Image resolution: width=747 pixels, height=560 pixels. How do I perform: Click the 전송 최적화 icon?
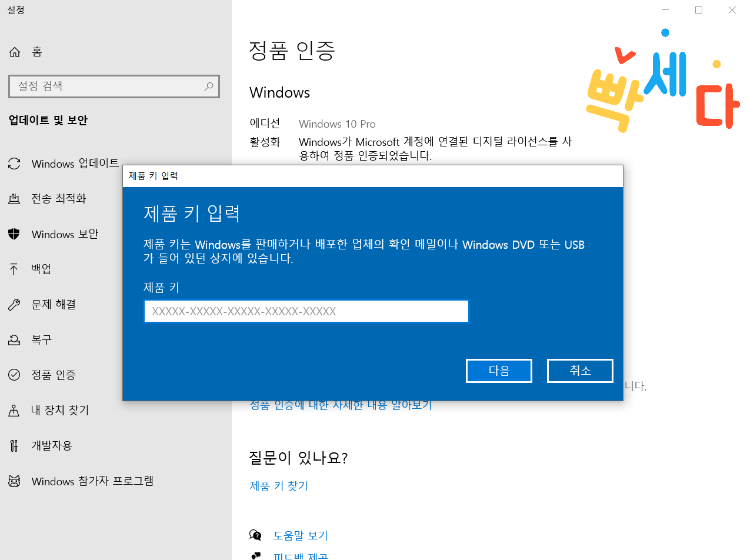click(x=14, y=199)
